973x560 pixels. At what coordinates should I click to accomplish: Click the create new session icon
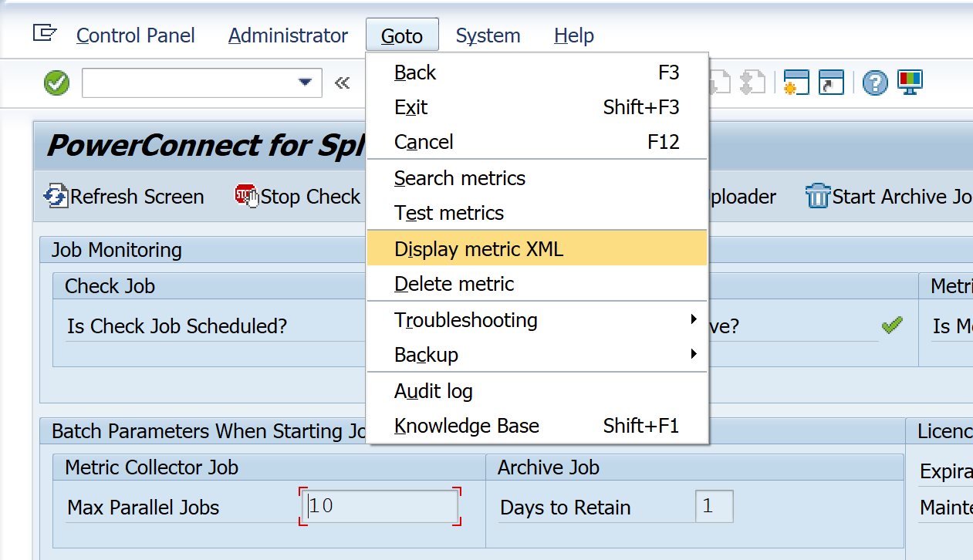click(x=796, y=83)
